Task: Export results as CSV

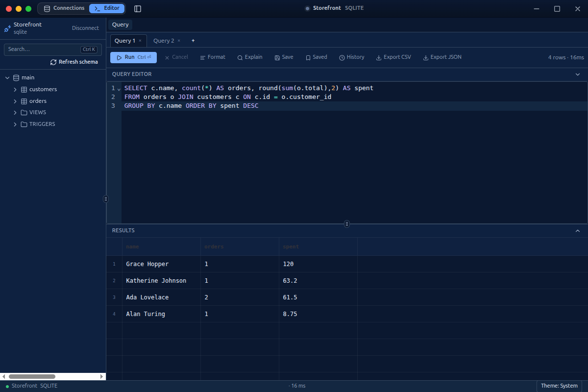Action: click(393, 57)
